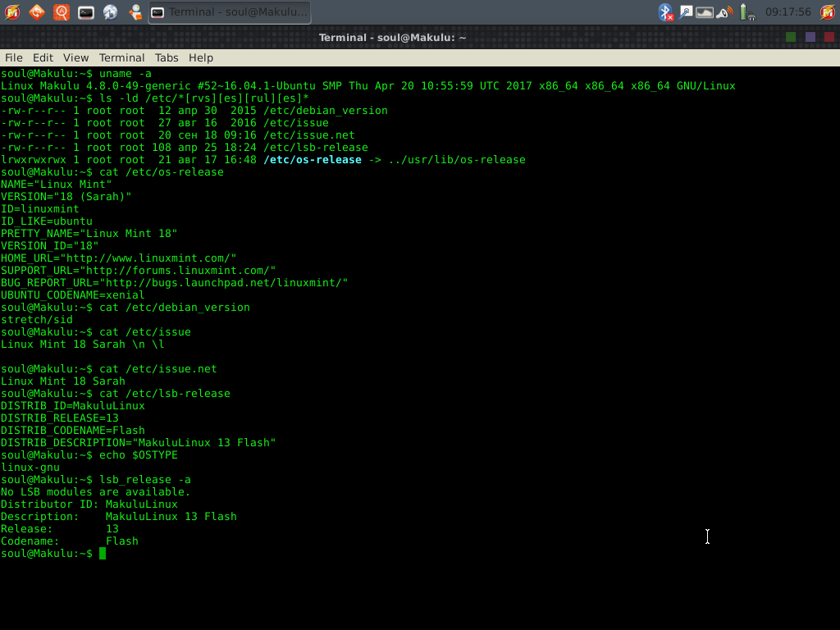Open the View menu
840x630 pixels.
coord(75,57)
